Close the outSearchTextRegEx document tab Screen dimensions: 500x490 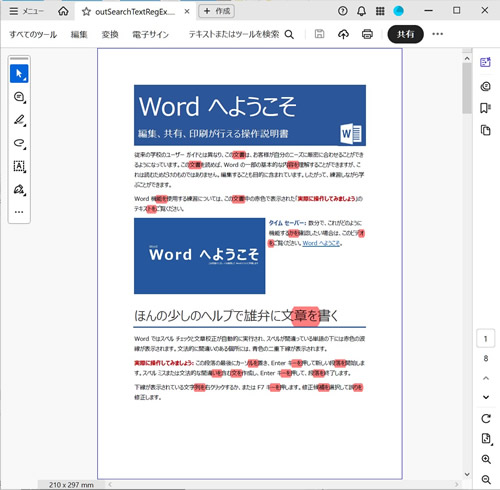tap(187, 12)
